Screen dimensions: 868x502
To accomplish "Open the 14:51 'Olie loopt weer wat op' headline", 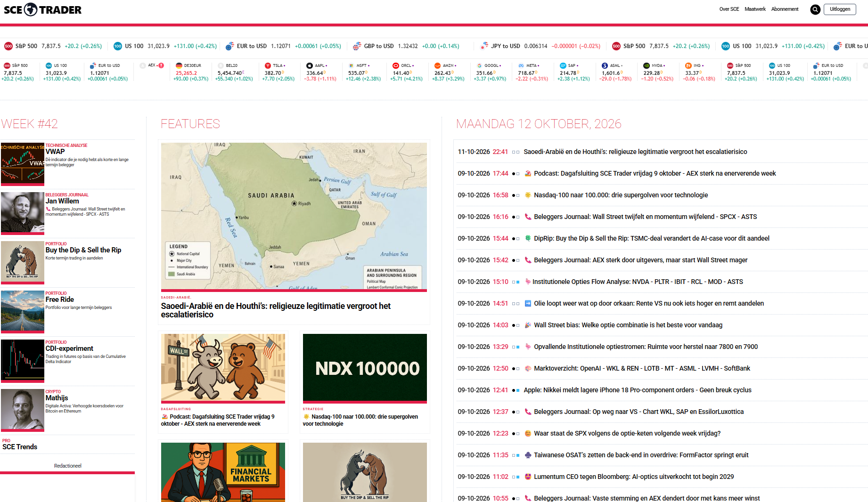I will tap(648, 303).
